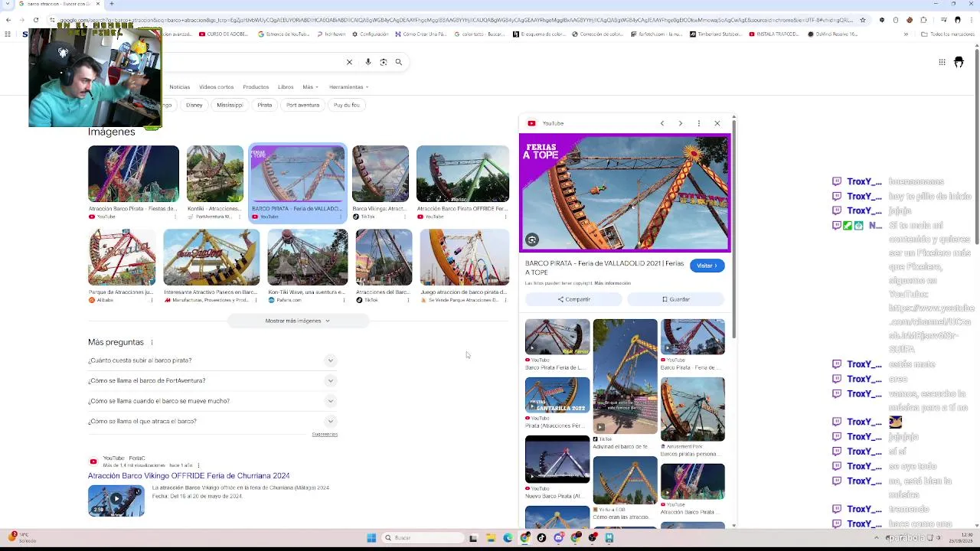Switch to the Libros tab
Image resolution: width=980 pixels, height=551 pixels.
286,86
